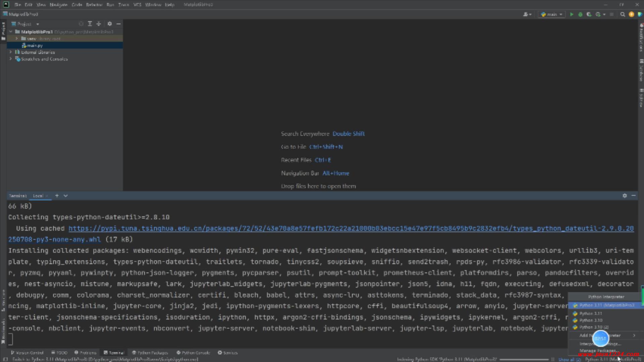Switch to Python Packages tab
644x362 pixels.
[x=150, y=353]
